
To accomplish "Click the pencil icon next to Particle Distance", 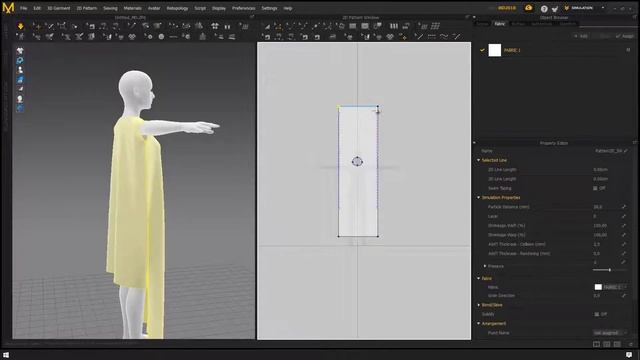I will pos(624,207).
